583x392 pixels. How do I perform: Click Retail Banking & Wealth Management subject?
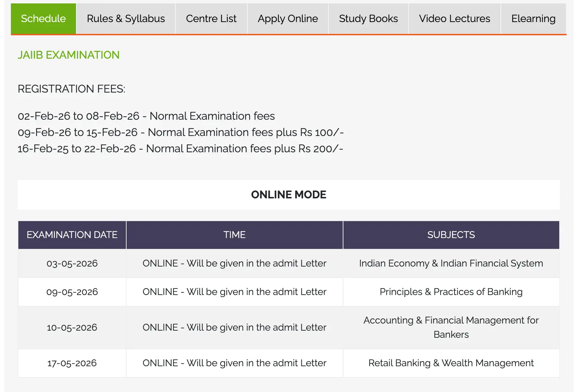(451, 363)
